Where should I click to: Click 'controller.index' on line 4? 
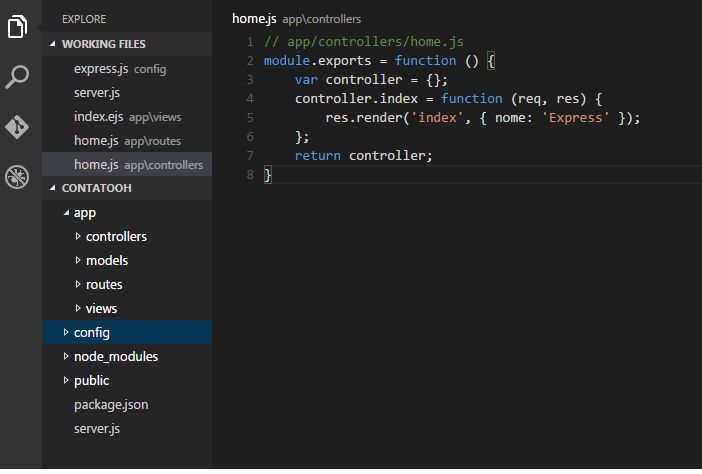coord(356,98)
